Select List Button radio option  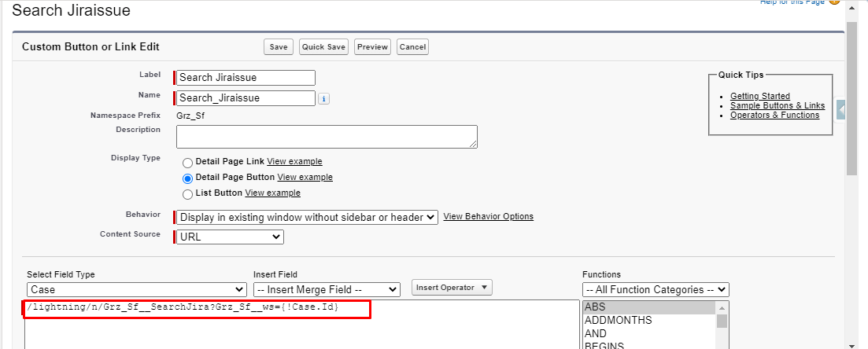187,194
